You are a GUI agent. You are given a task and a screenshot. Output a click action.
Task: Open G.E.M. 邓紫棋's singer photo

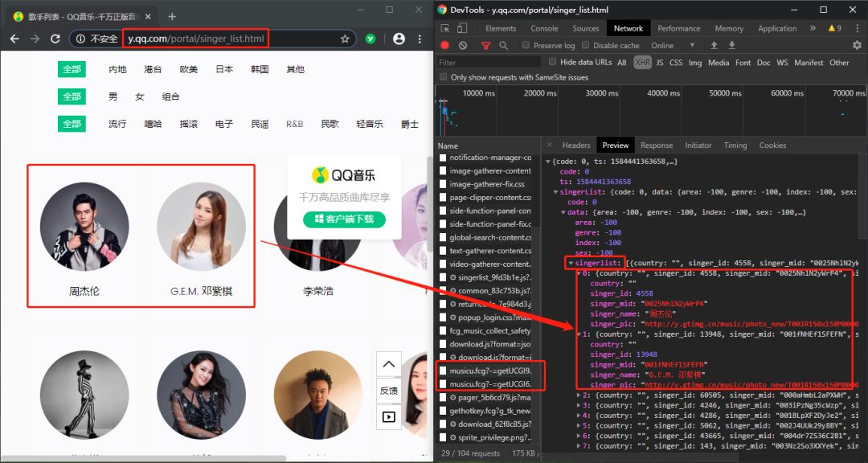(x=202, y=227)
